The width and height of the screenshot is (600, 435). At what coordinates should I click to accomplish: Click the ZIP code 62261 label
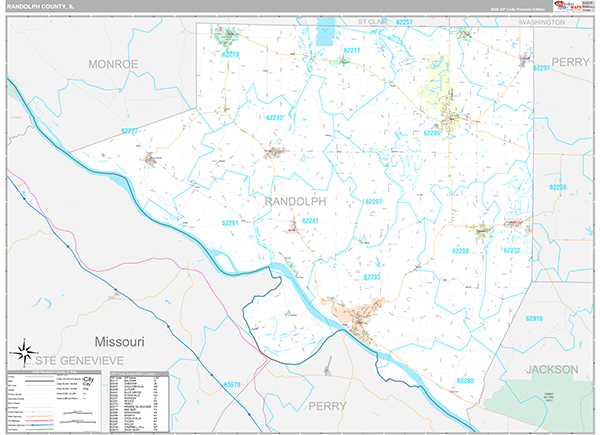click(231, 223)
